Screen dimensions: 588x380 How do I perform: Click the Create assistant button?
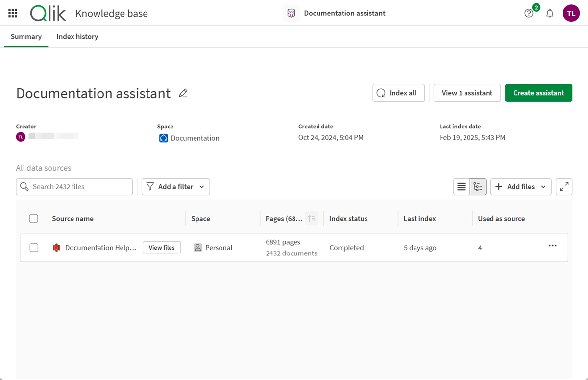tap(539, 93)
